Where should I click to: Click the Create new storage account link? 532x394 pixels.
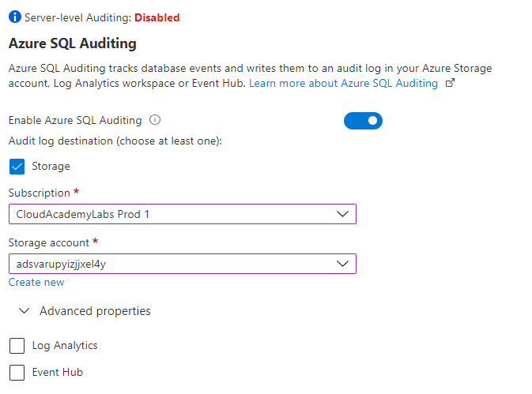36,282
